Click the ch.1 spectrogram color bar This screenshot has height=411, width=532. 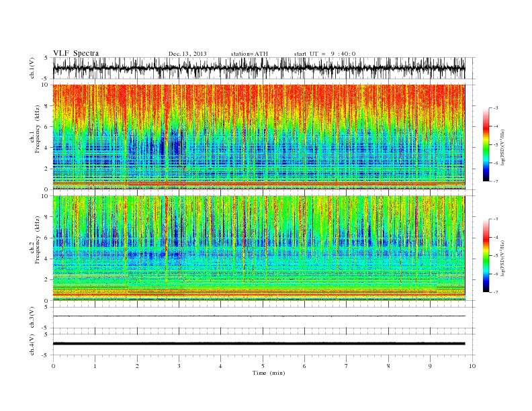(x=486, y=144)
